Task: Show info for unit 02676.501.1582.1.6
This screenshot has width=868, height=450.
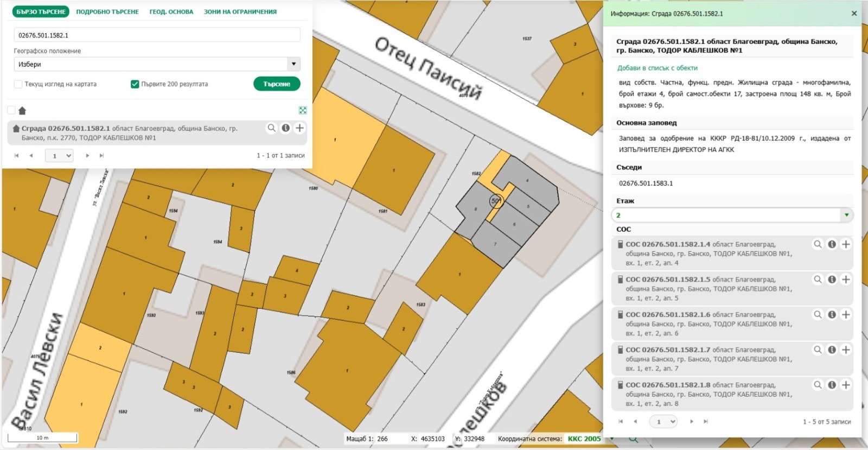Action: (x=832, y=315)
